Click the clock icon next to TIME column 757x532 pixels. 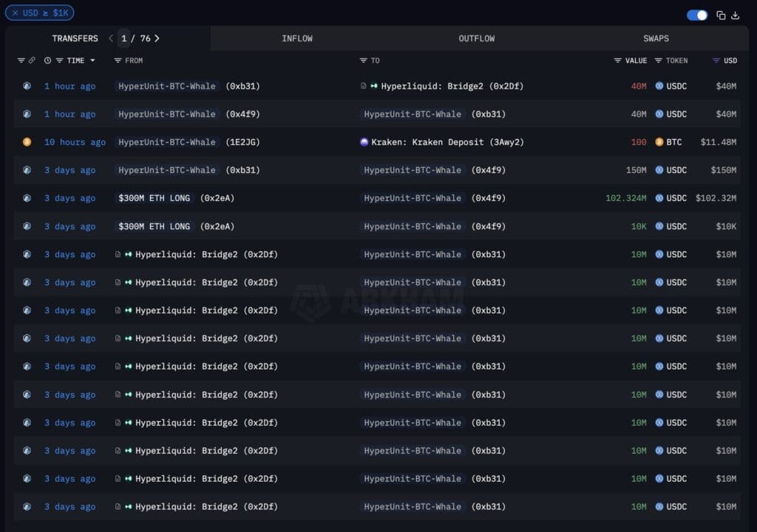click(x=47, y=60)
